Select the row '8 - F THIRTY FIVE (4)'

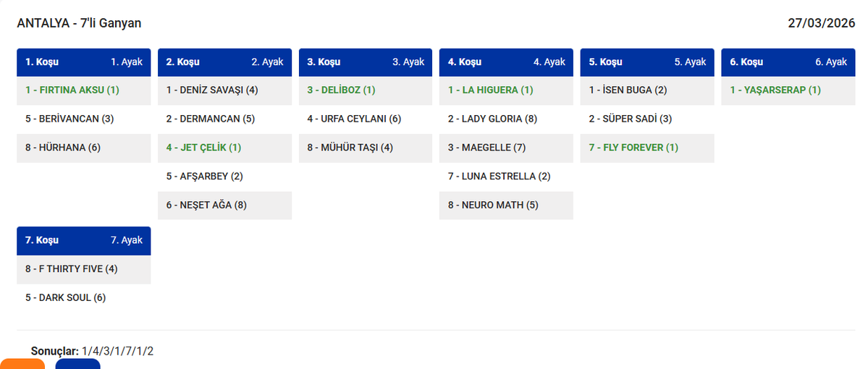pyautogui.click(x=83, y=269)
